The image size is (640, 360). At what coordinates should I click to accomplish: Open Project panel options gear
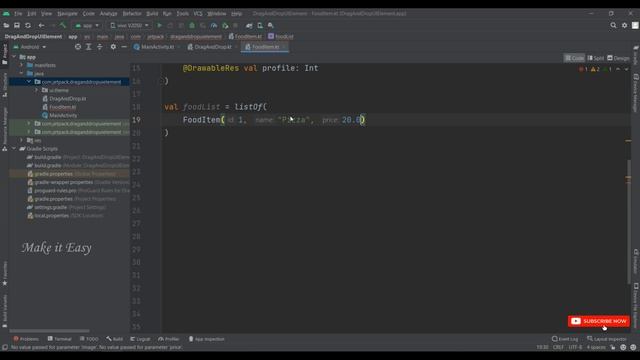click(x=113, y=47)
